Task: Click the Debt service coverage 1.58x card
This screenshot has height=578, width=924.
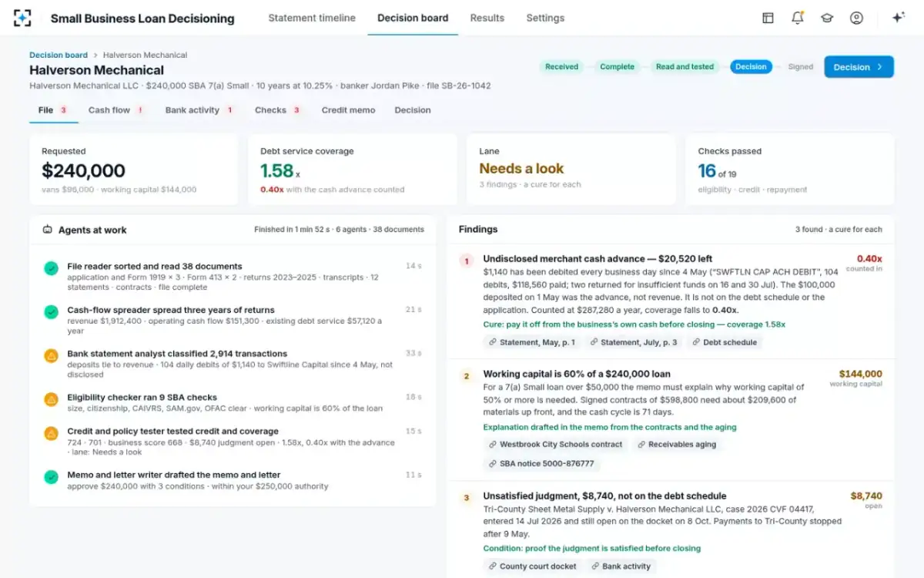Action: (353, 170)
